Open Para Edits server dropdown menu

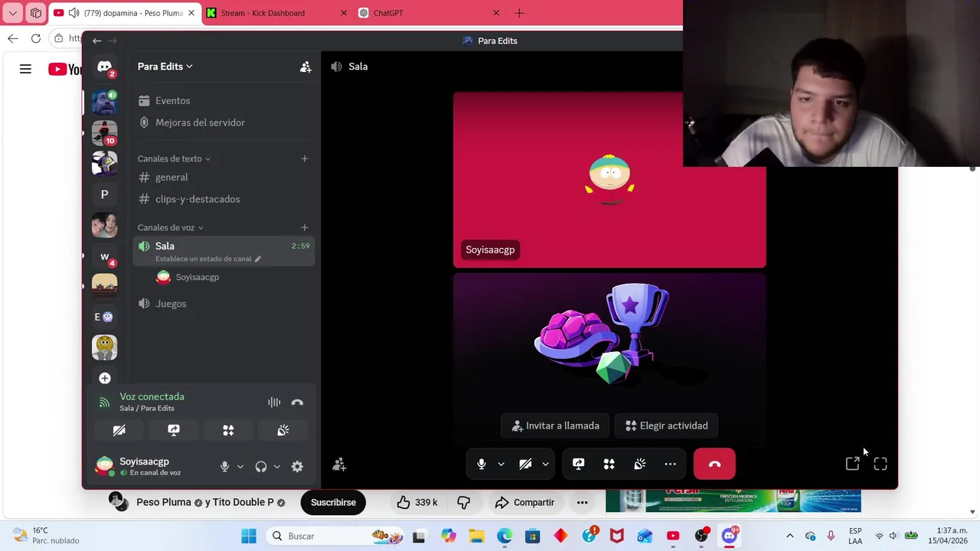pos(165,67)
